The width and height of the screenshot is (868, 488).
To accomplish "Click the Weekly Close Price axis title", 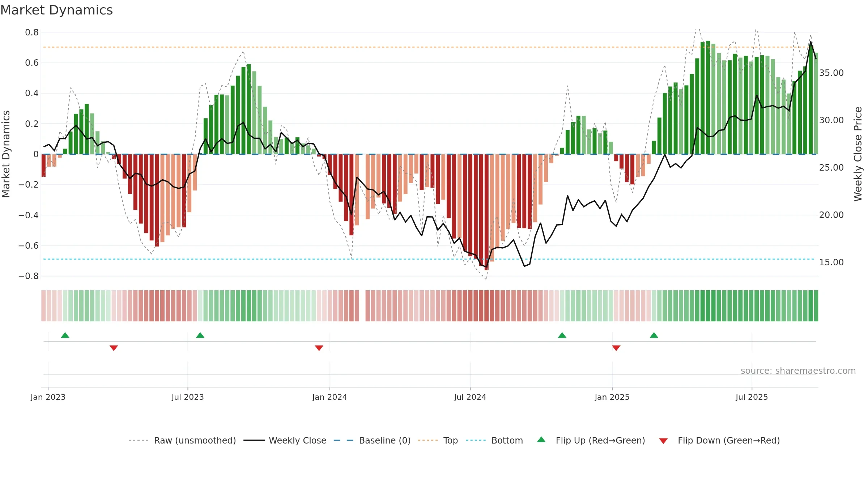I will pos(858,154).
